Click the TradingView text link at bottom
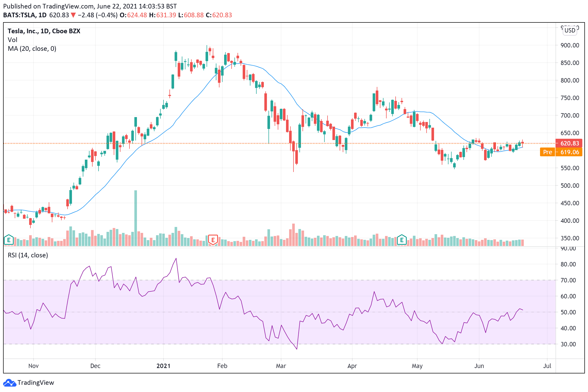 coord(36,383)
